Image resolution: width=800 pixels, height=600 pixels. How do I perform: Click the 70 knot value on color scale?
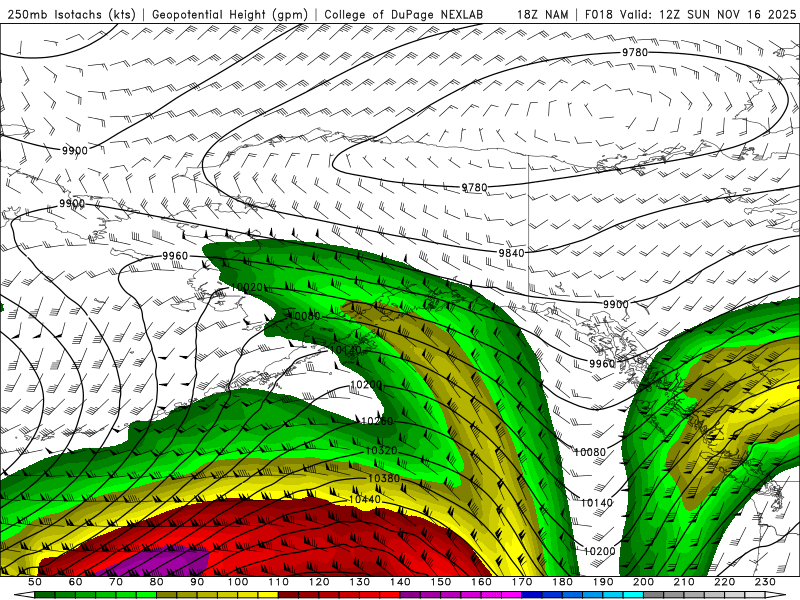click(116, 582)
